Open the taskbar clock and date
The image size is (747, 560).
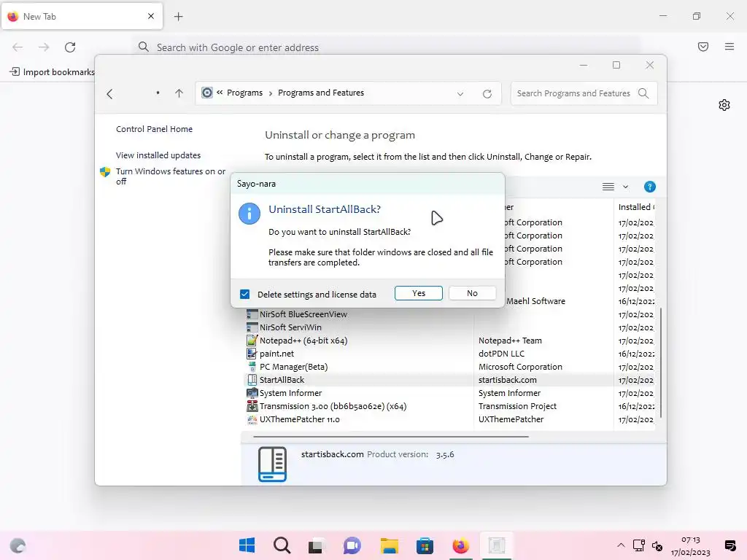coord(690,545)
